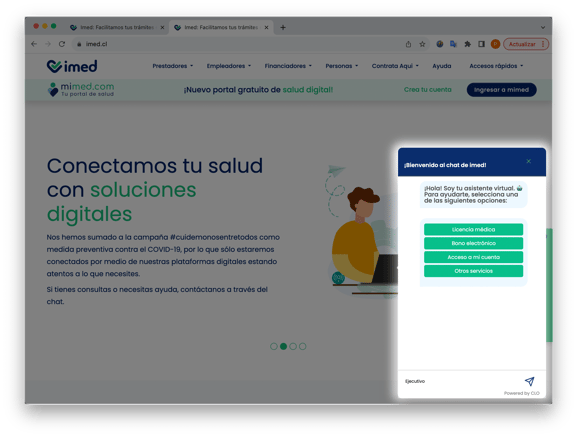Click the imed logo
Screen dimensions: 577x437
[x=72, y=66]
